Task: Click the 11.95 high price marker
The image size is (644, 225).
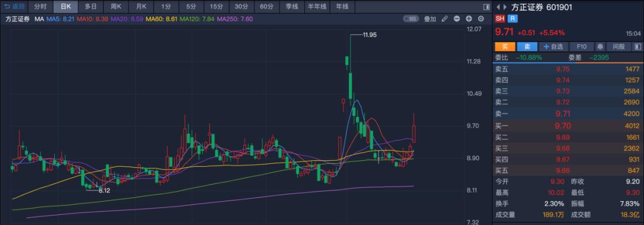Action: point(370,35)
